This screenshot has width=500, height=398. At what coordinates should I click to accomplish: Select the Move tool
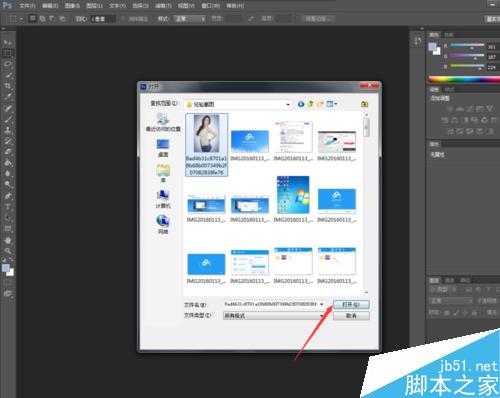[x=8, y=43]
